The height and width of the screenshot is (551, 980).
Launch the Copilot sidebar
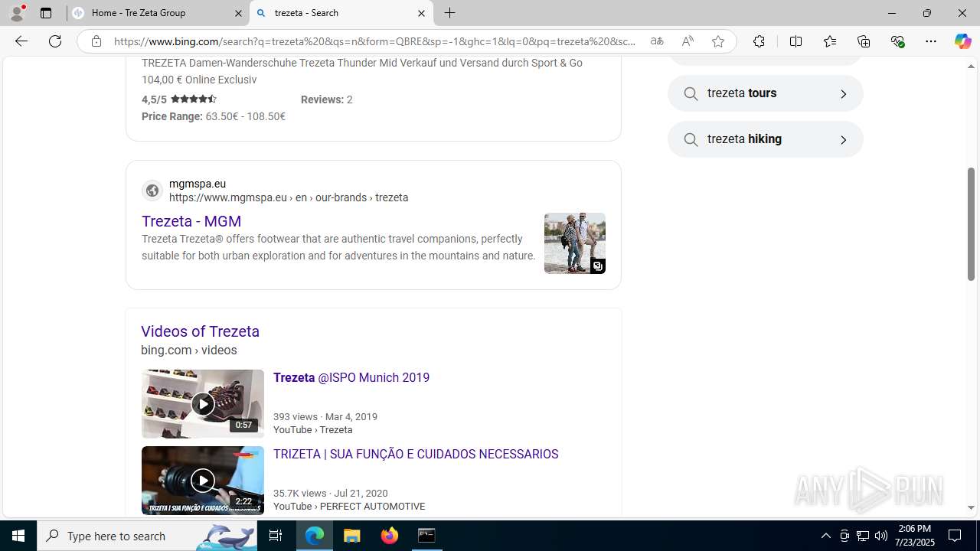tap(962, 41)
